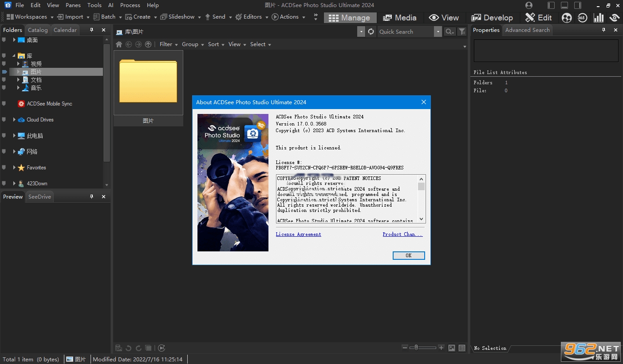The width and height of the screenshot is (623, 364).
Task: Switch to the Catalog tab
Action: 38,30
